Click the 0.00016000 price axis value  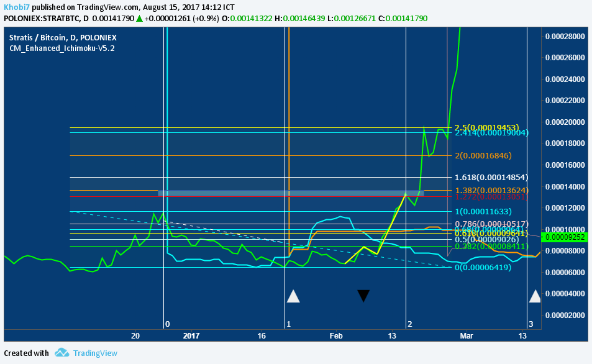pos(565,165)
